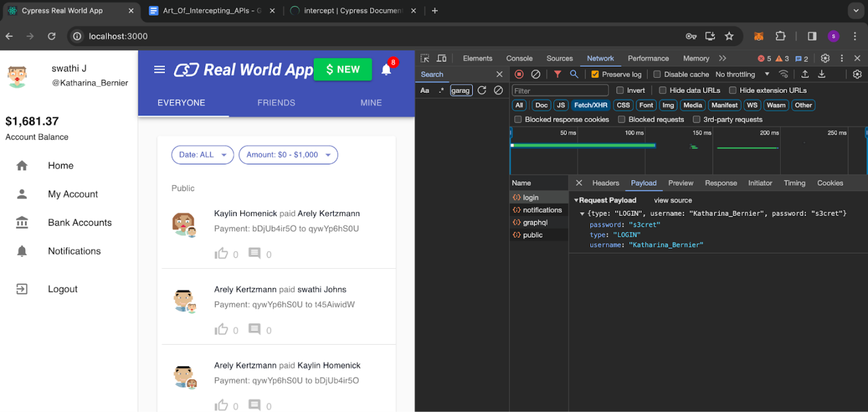Refresh the DevTools search results
This screenshot has width=868, height=412.
coord(482,90)
